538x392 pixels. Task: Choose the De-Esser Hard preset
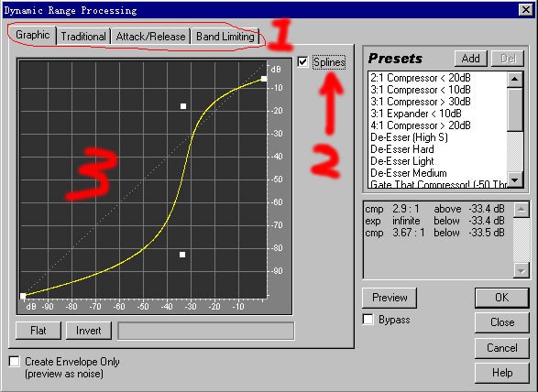(402, 149)
